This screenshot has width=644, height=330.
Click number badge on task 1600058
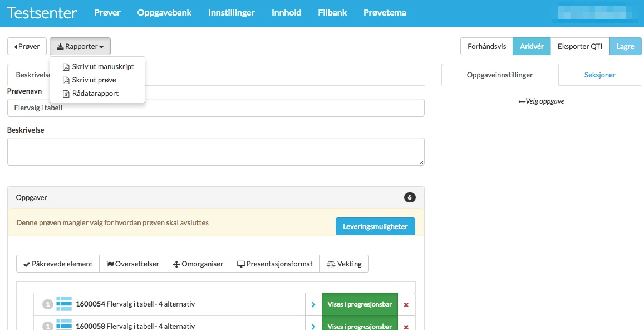[48, 326]
